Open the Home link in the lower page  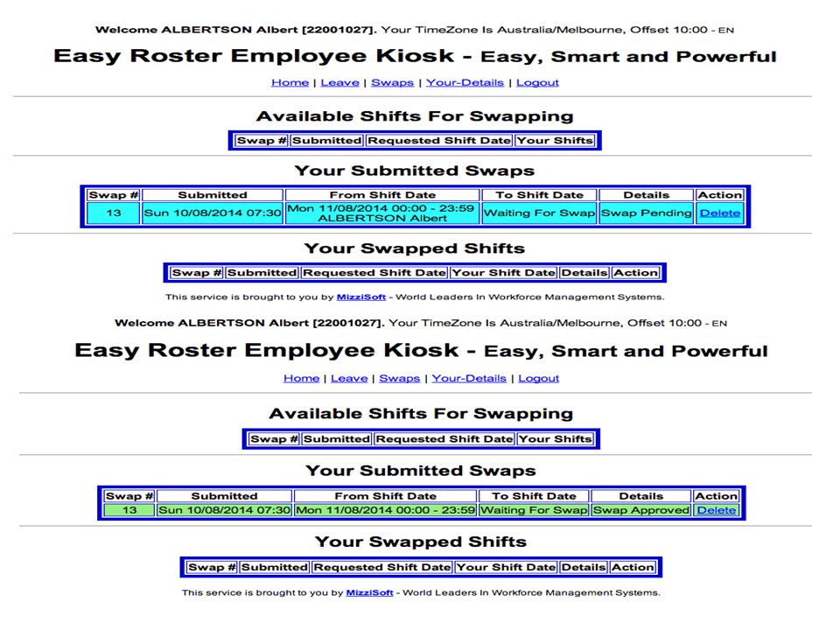pyautogui.click(x=301, y=378)
